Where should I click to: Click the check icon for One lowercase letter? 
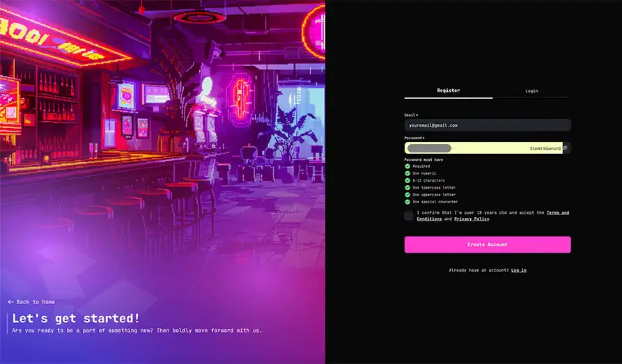click(x=407, y=188)
